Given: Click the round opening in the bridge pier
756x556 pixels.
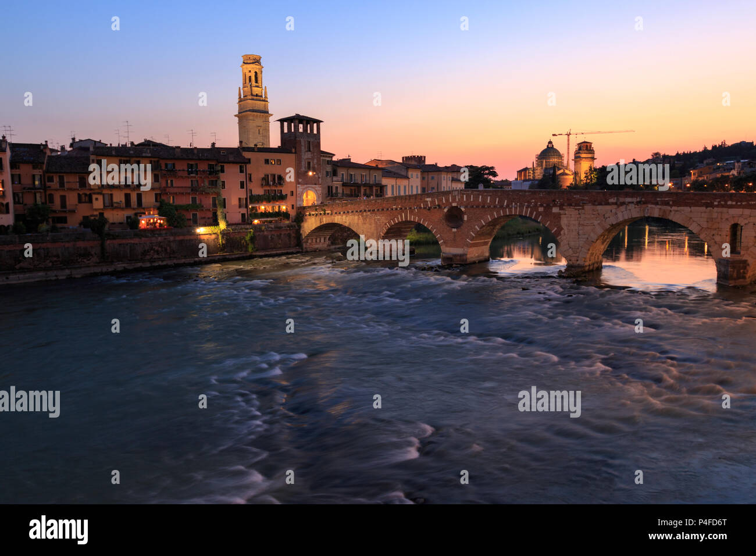Looking at the screenshot, I should [x=454, y=217].
